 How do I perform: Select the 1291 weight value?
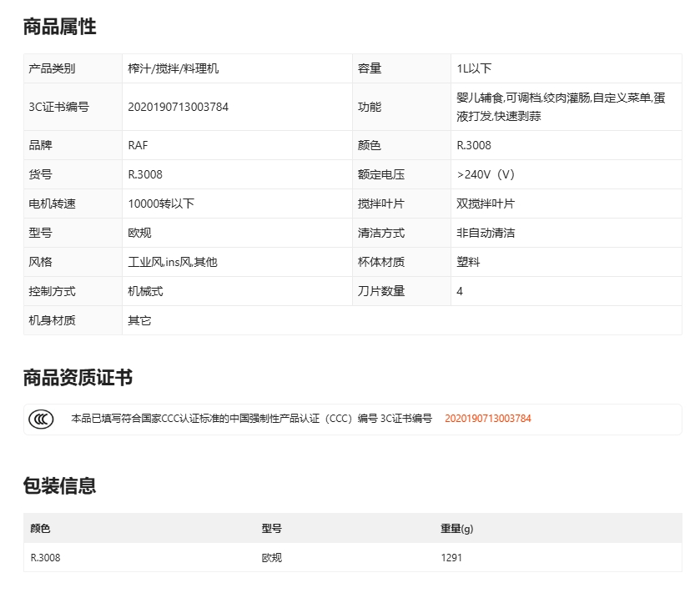pos(451,558)
